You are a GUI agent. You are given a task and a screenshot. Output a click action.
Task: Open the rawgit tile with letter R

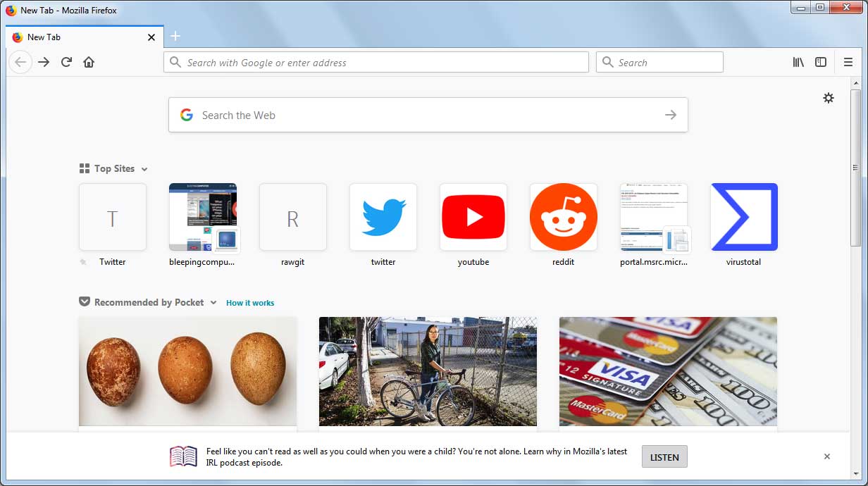[293, 217]
